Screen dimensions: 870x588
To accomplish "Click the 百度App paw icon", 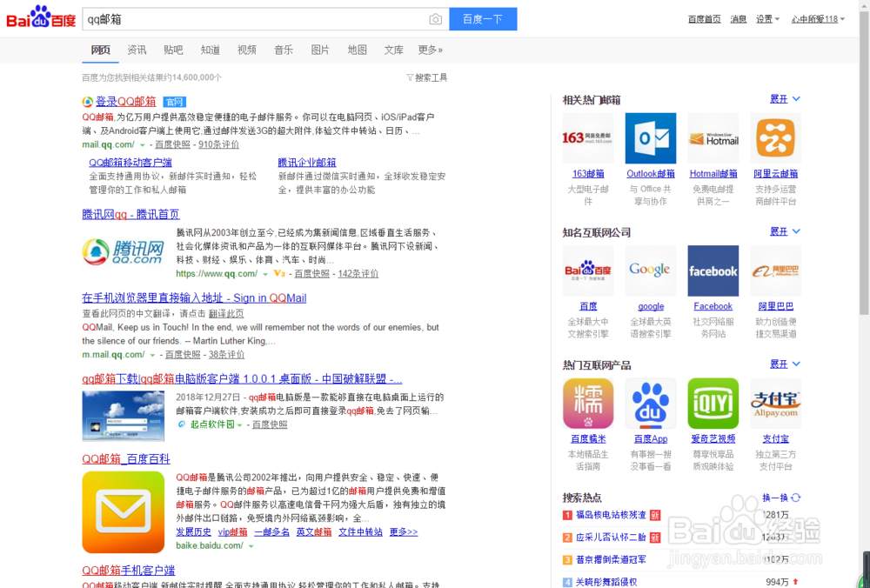I will click(650, 404).
